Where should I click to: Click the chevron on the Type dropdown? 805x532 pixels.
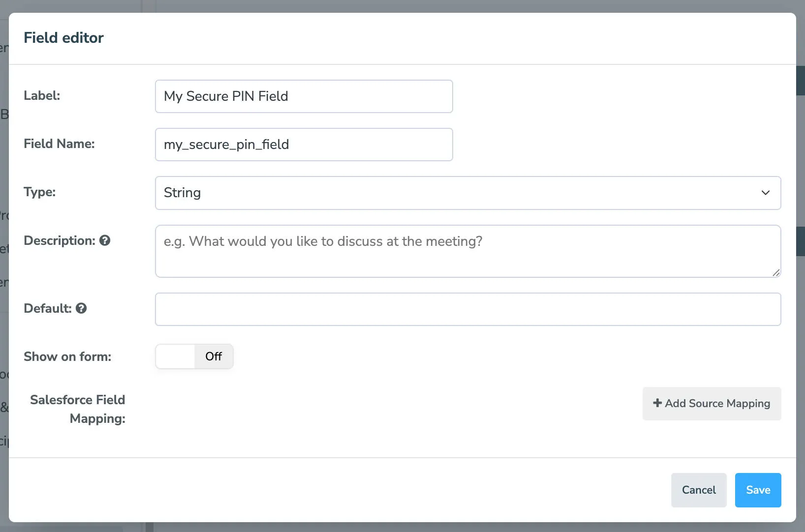[766, 193]
